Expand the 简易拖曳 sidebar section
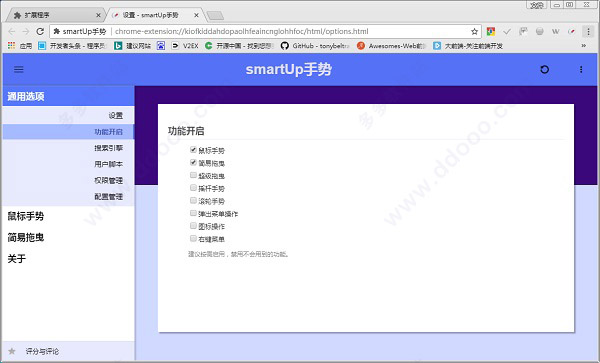Viewport: 600px width, 363px height. (68, 237)
